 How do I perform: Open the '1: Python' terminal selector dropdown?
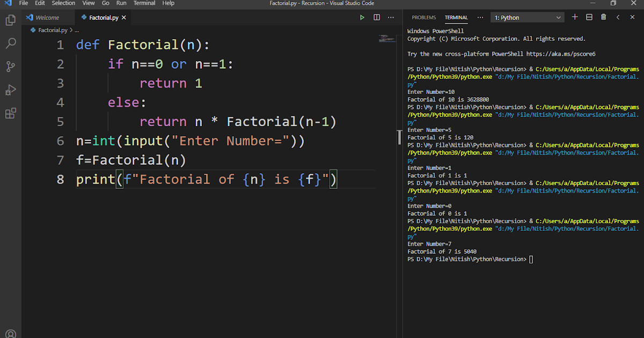527,18
